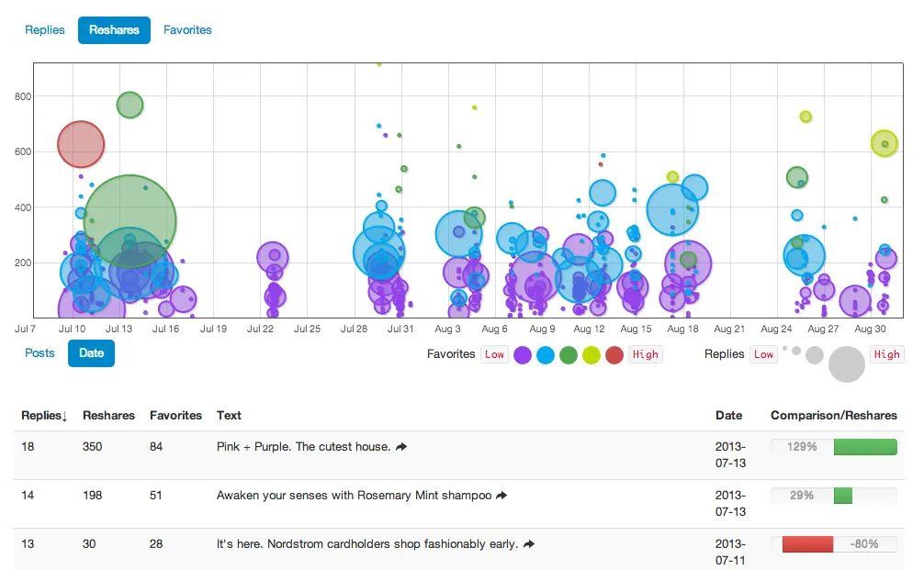924x570 pixels.
Task: Click share arrow beside Rosemary Mint shampoo
Action: coord(501,496)
